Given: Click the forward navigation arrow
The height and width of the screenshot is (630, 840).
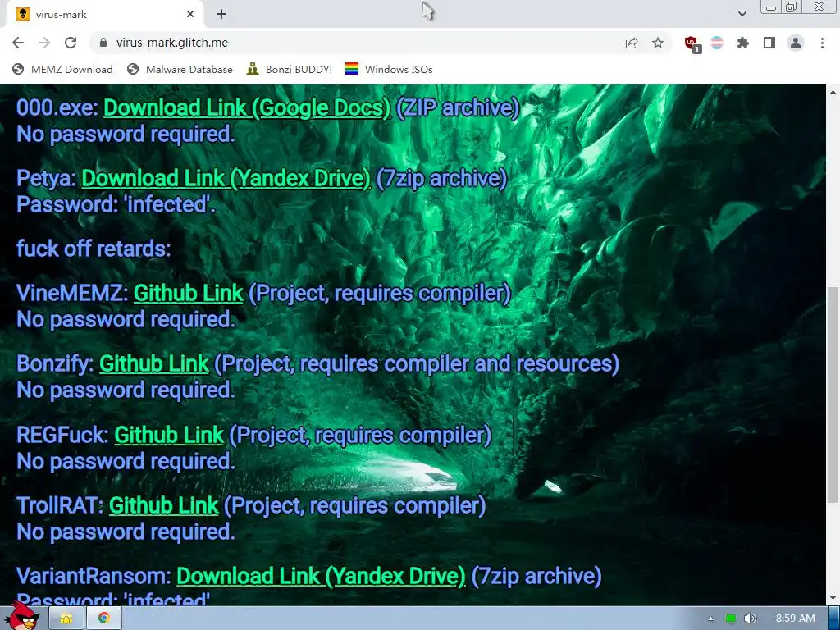Looking at the screenshot, I should point(44,43).
